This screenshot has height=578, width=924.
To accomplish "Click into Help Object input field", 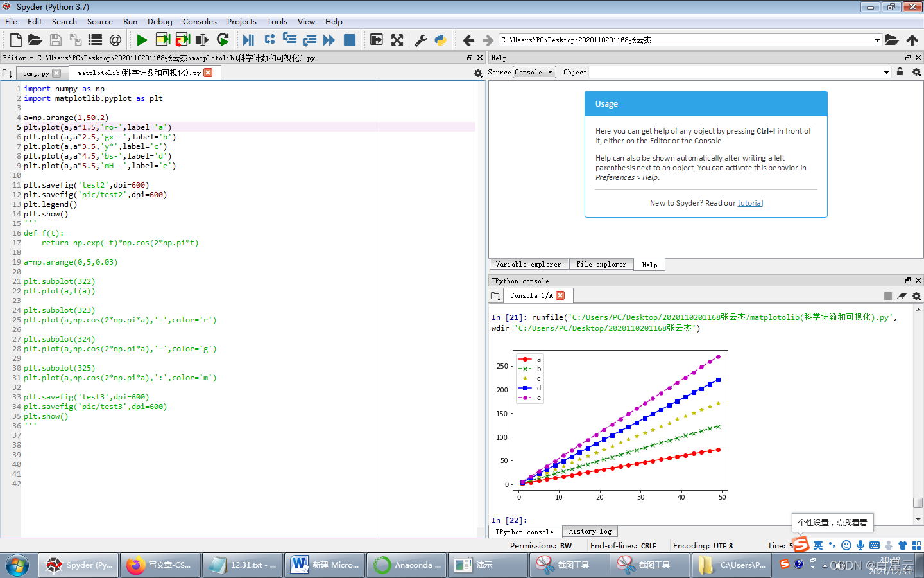I will [x=735, y=72].
